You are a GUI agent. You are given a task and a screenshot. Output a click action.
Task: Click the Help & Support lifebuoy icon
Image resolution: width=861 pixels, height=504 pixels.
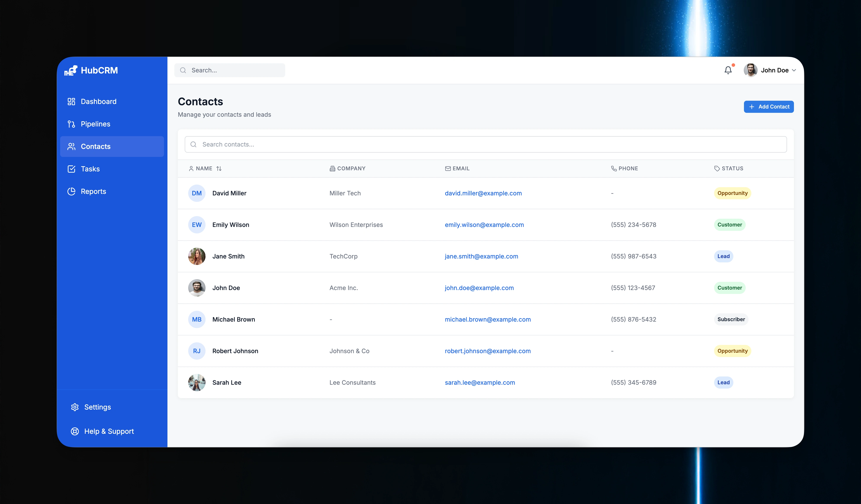tap(75, 431)
